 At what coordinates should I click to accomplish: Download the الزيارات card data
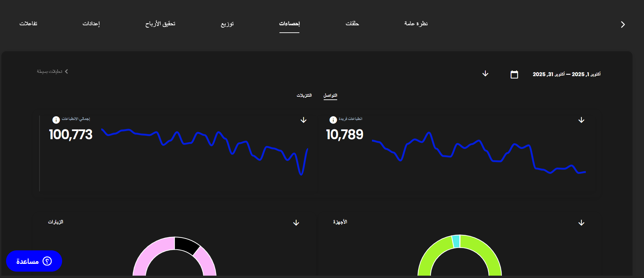tap(296, 223)
